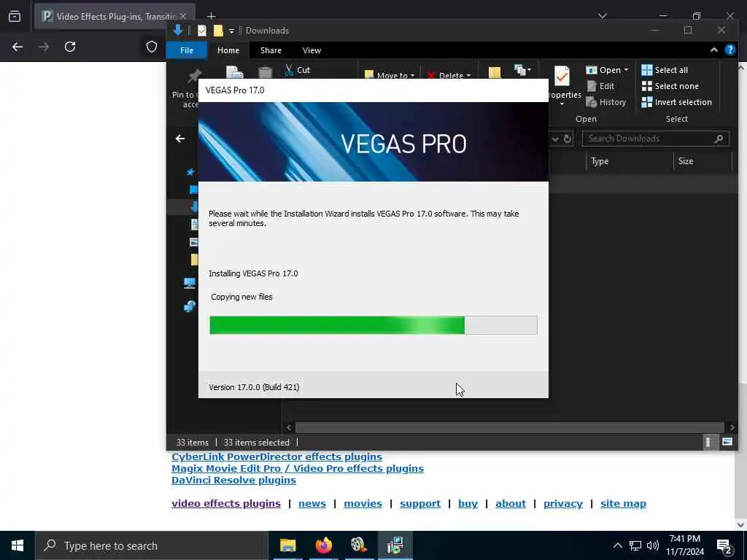Click the New folder icon in ribbon
Image resolution: width=747 pixels, height=560 pixels.
point(495,72)
